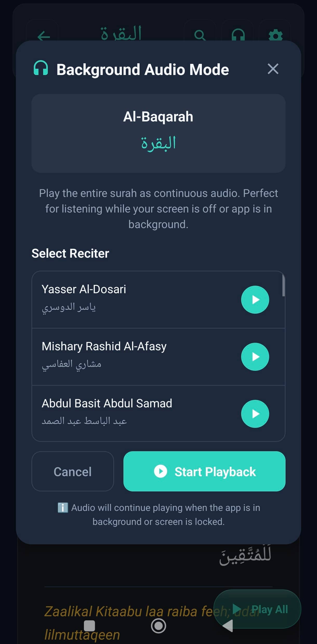Play preview for Yasser Al-Dosari
The width and height of the screenshot is (317, 644).
tap(255, 299)
